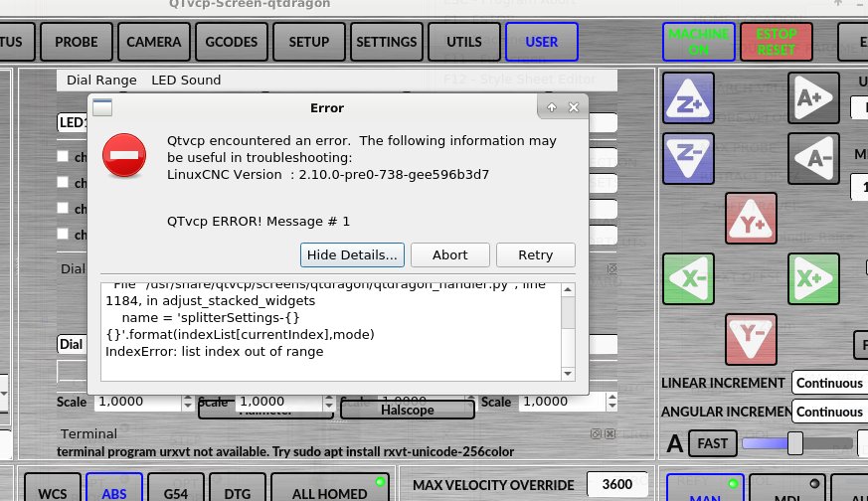
Task: Open the PROBE tab
Action: coord(77,42)
